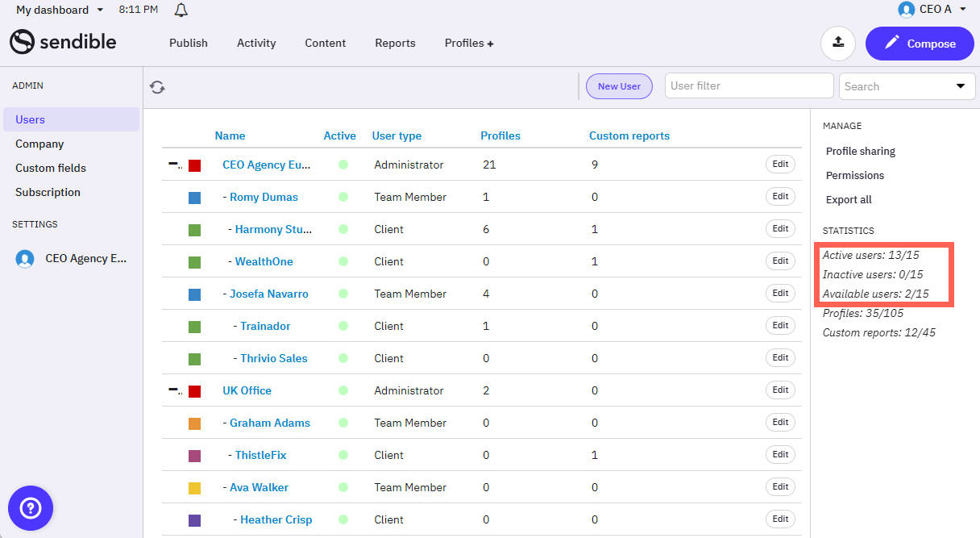Click the active status dot for Romy Dumas
This screenshot has width=980, height=538.
343,197
